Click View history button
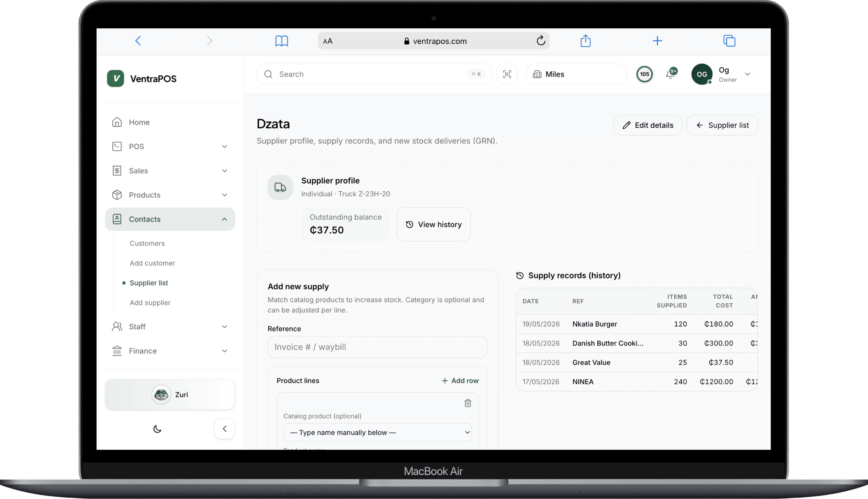 pyautogui.click(x=433, y=224)
